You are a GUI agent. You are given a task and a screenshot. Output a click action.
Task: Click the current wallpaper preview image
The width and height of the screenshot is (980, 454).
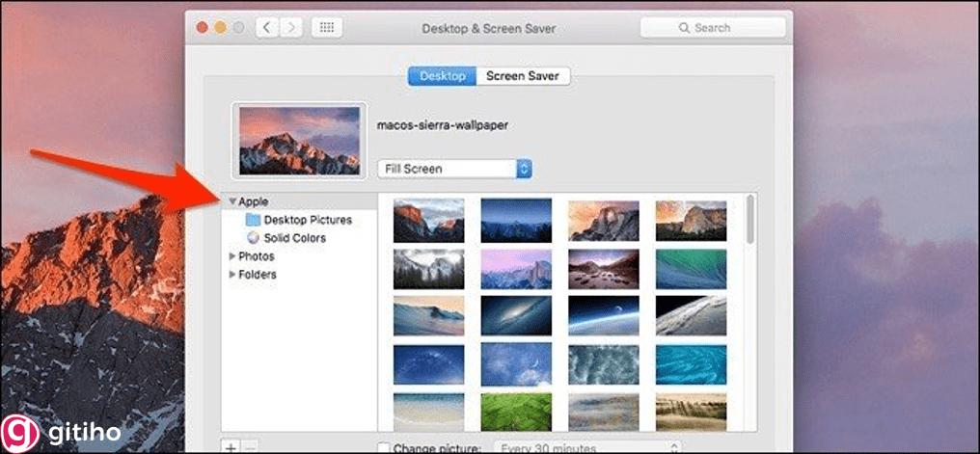click(299, 141)
